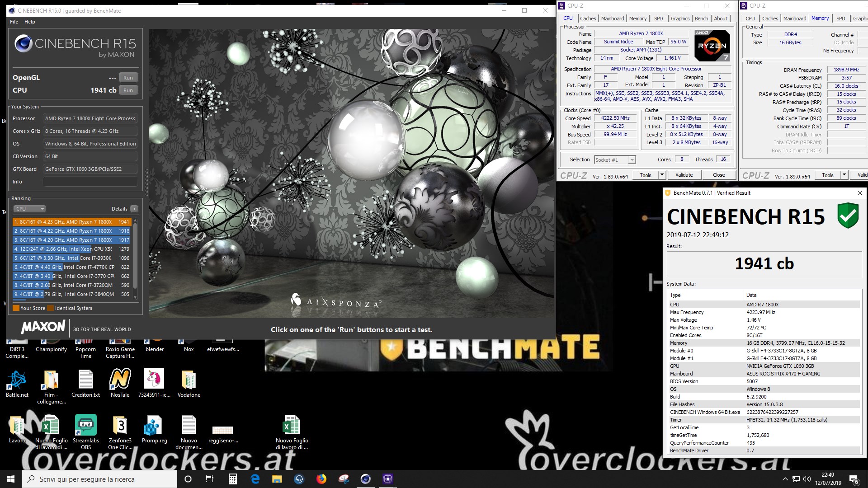This screenshot has height=488, width=868.
Task: Open Streamlabs OBS desktop icon
Action: tap(86, 432)
